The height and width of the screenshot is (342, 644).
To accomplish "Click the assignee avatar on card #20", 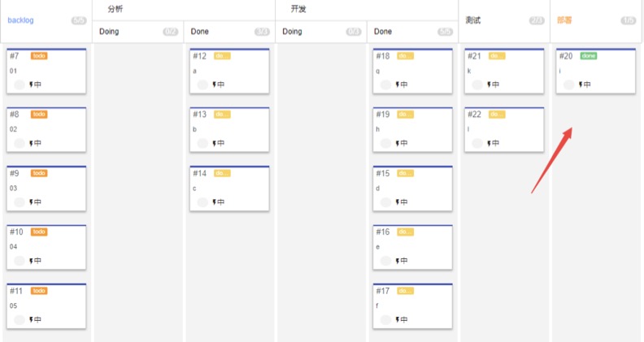I will (569, 84).
